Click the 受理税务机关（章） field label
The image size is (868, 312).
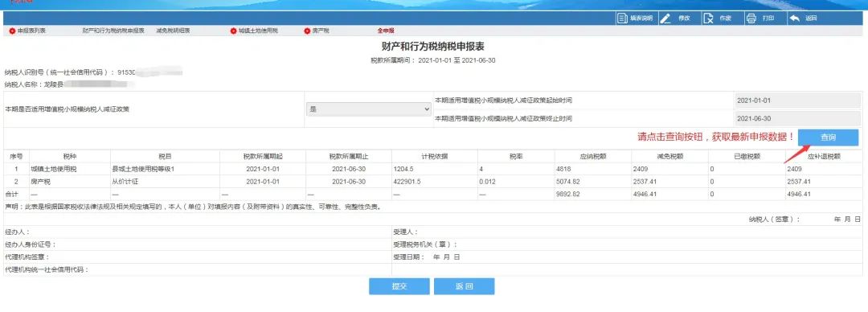pyautogui.click(x=426, y=244)
